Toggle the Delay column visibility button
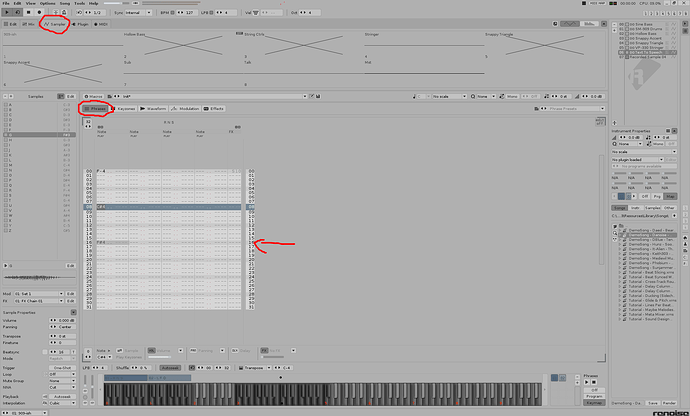Screen dimensions: 690x416 coord(235,351)
